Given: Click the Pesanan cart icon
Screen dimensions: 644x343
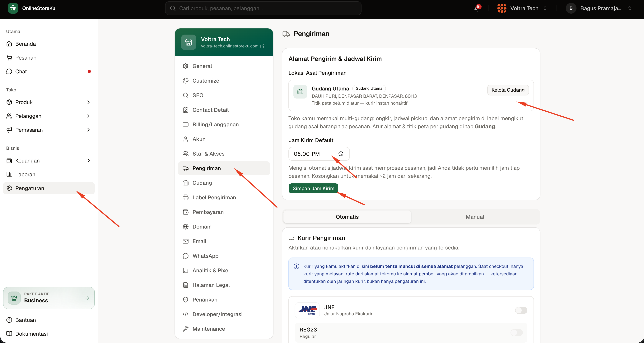Looking at the screenshot, I should [x=9, y=58].
